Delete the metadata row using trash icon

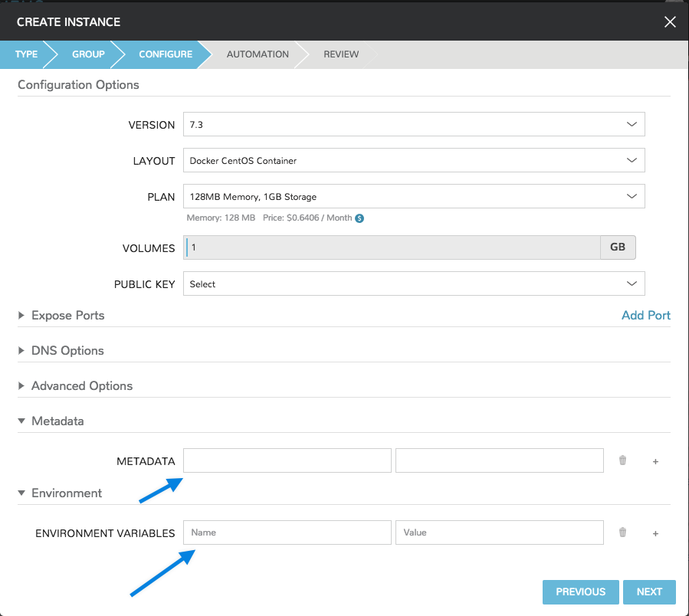click(622, 460)
